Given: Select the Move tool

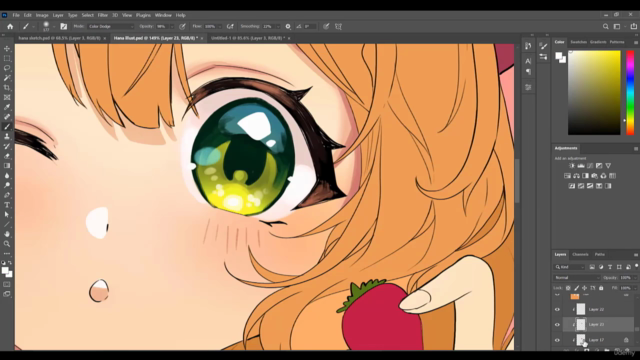Looking at the screenshot, I should point(7,49).
